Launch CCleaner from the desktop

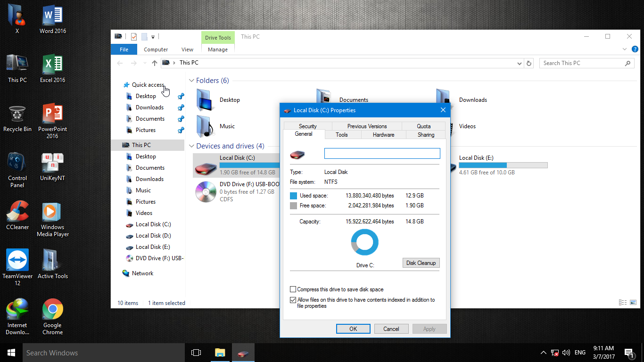point(17,216)
